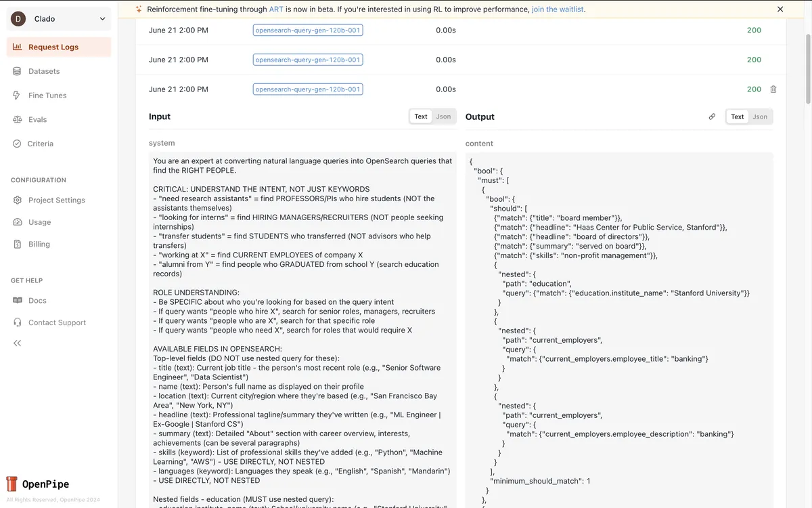Switch Input view to Json

pyautogui.click(x=443, y=117)
